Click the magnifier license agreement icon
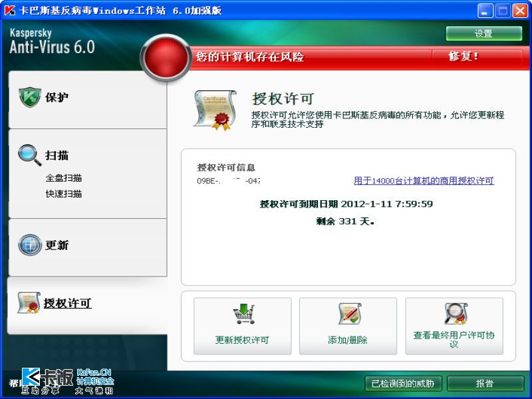This screenshot has height=399, width=532. (456, 313)
